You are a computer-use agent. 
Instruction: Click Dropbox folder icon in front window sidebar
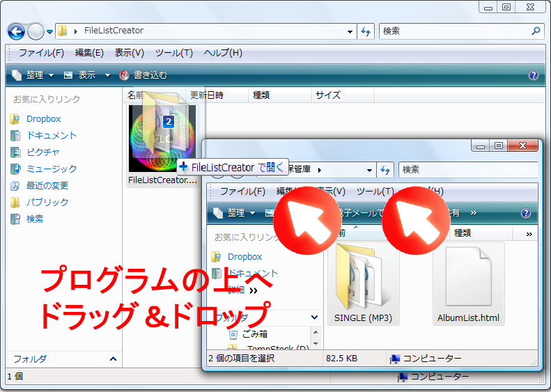point(216,257)
